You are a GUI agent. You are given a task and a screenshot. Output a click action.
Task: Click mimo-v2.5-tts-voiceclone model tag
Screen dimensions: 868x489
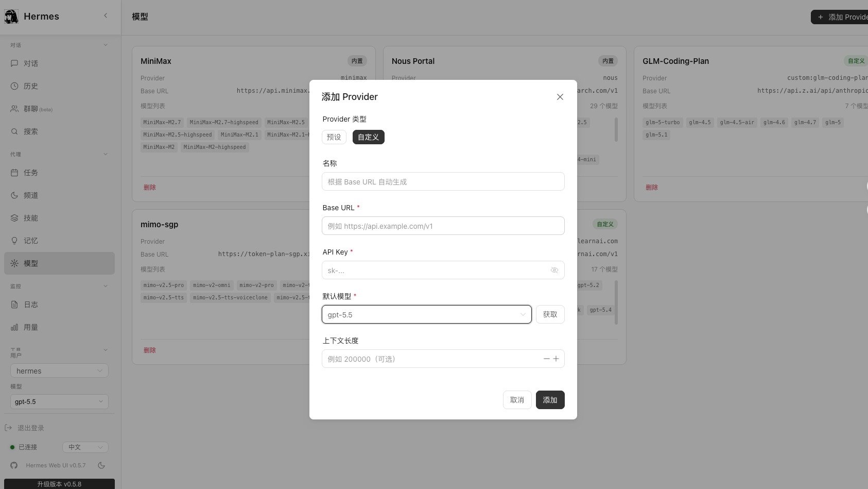coord(230,297)
